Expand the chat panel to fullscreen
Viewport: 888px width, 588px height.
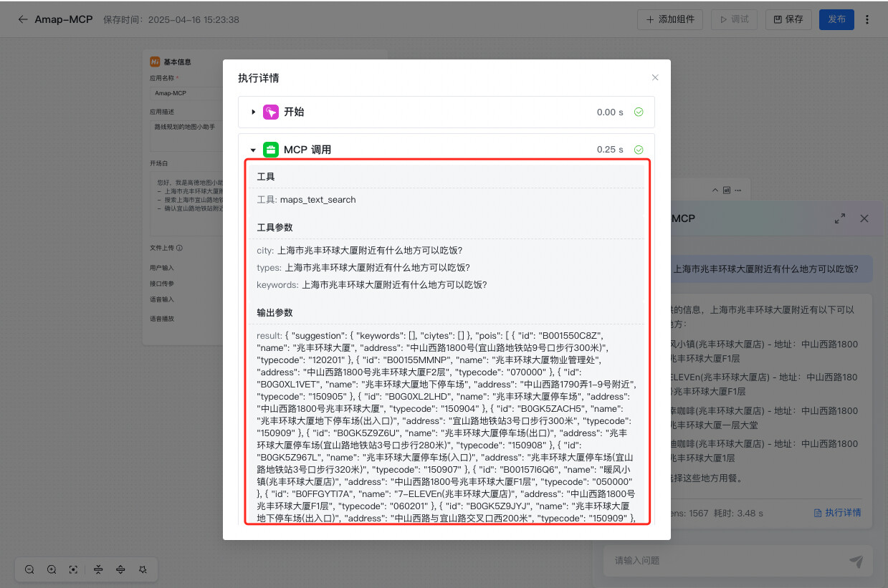pyautogui.click(x=840, y=218)
